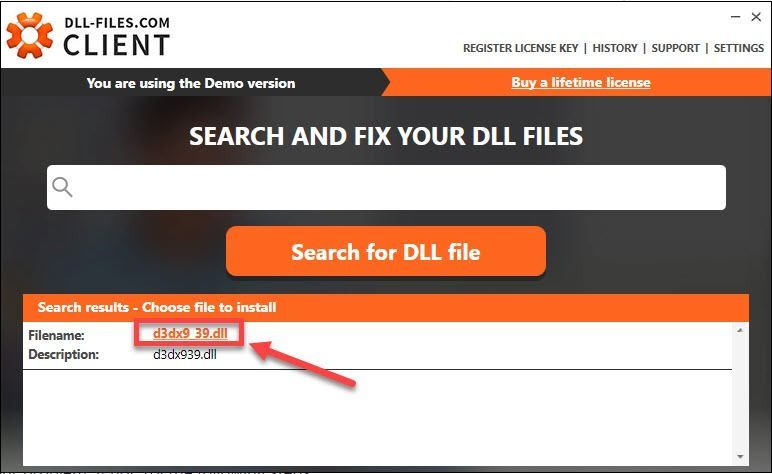The height and width of the screenshot is (474, 772).
Task: Click the results list scroll up arrow
Action: (740, 331)
